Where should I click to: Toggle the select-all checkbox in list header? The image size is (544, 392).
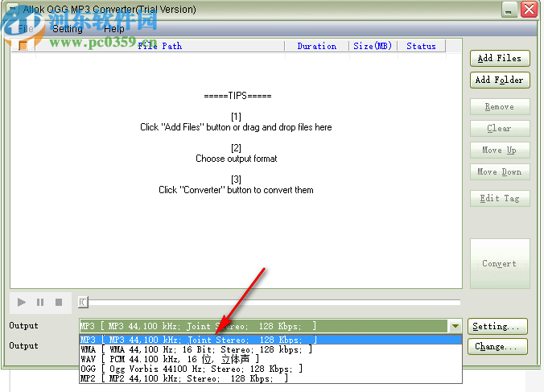(23, 46)
